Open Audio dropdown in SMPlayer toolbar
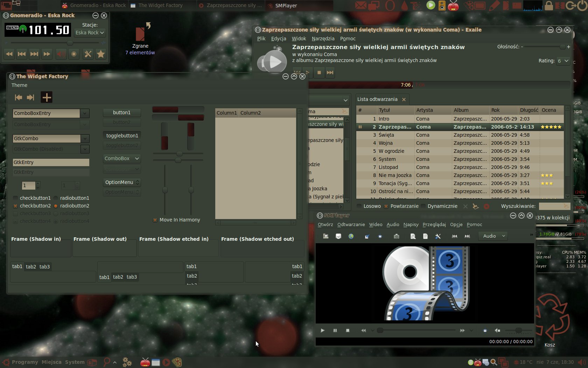Screen dimensions: 588x368 tap(493, 236)
